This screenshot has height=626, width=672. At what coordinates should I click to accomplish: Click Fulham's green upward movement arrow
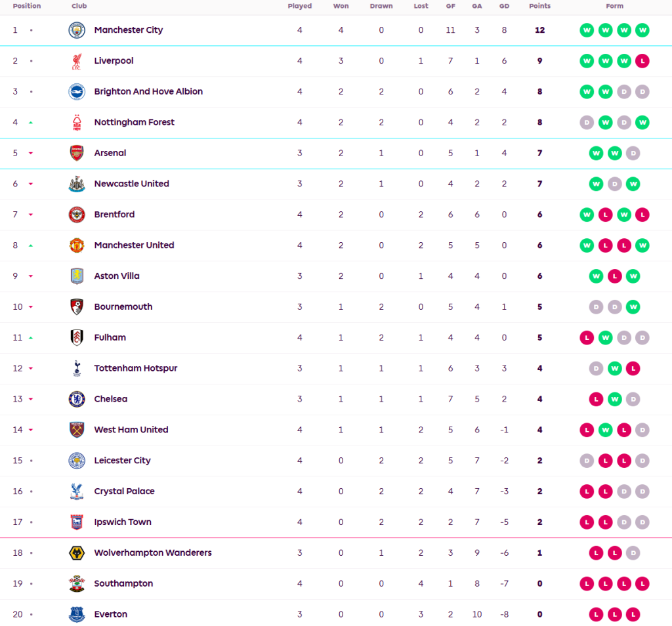coord(31,338)
